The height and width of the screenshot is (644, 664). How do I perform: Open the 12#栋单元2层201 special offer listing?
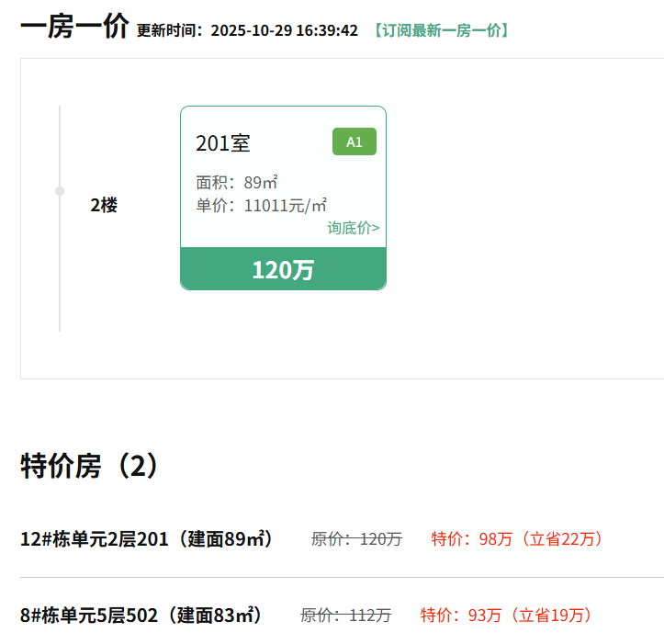pos(147,539)
